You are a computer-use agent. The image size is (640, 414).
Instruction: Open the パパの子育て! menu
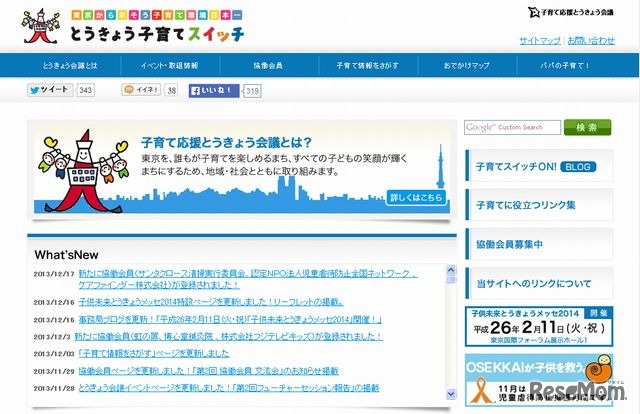click(x=566, y=65)
